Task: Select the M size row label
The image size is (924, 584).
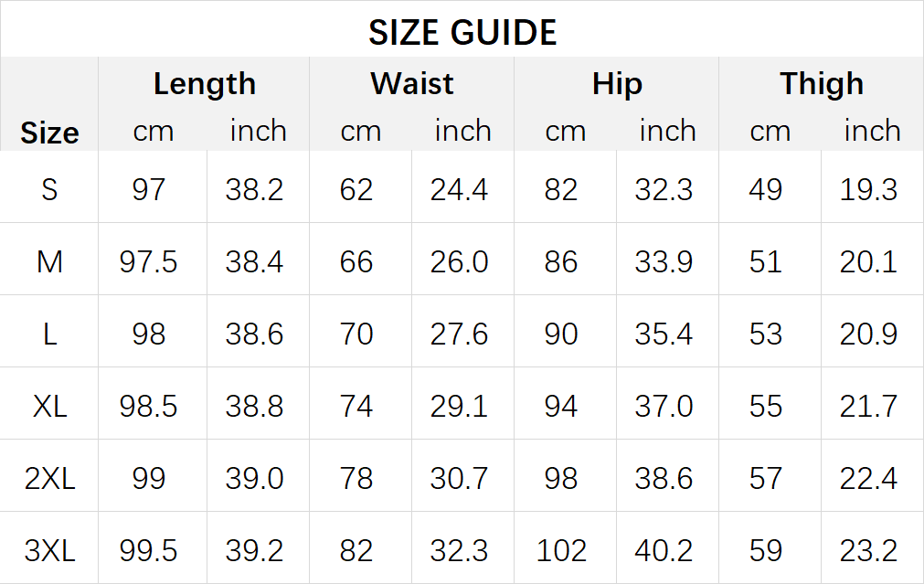Action: (49, 261)
